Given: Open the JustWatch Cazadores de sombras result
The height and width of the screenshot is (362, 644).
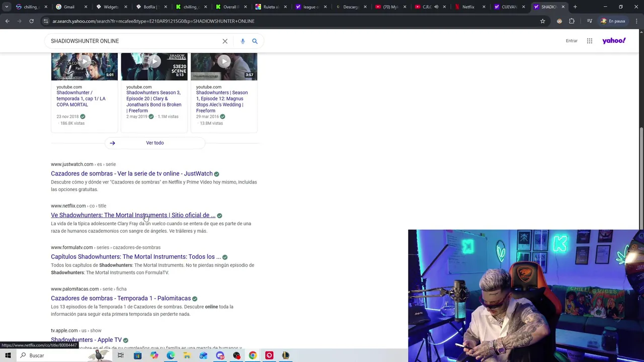Looking at the screenshot, I should click(x=132, y=173).
